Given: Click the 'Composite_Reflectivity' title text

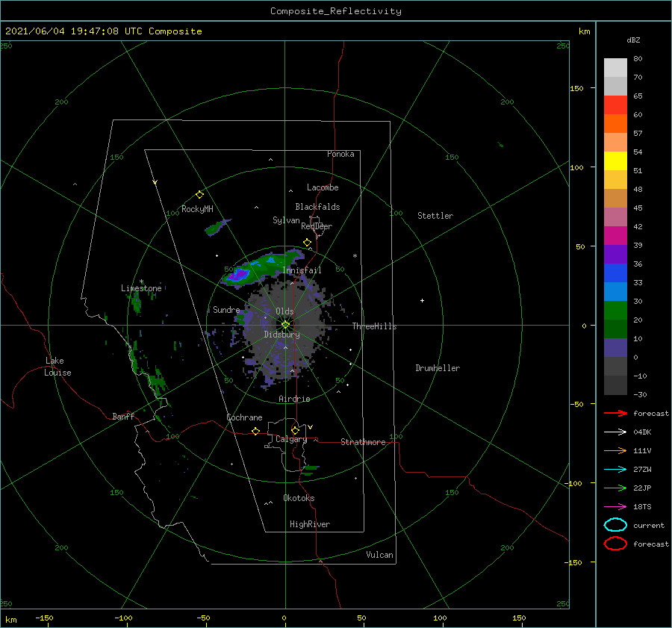Looking at the screenshot, I should (x=336, y=11).
